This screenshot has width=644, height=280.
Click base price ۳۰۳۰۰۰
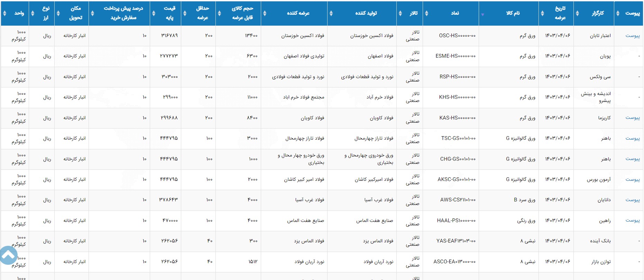[x=169, y=77]
